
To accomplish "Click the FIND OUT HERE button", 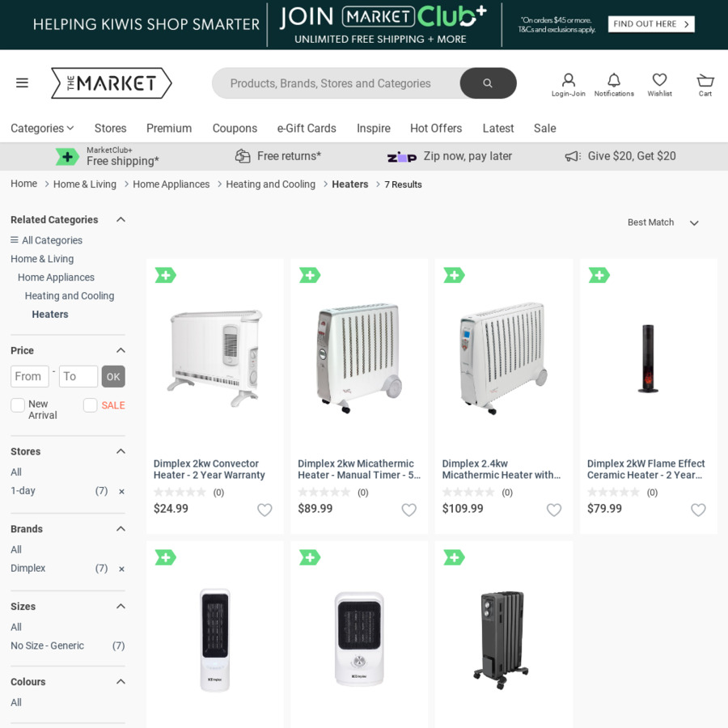I will point(650,24).
